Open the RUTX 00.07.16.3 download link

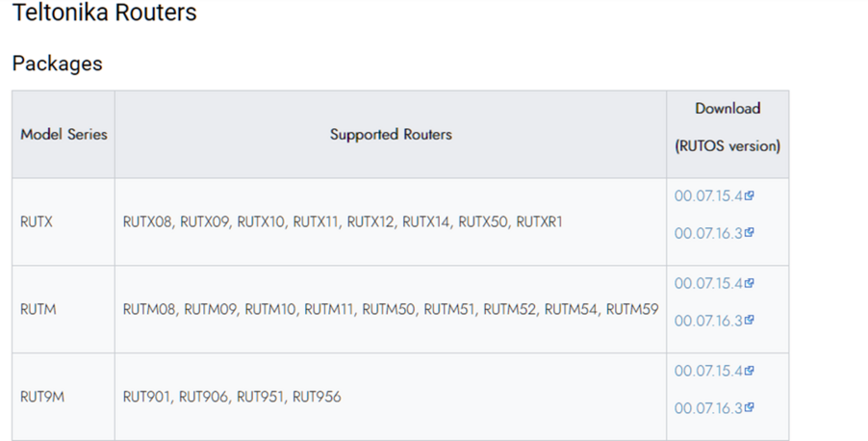point(708,233)
